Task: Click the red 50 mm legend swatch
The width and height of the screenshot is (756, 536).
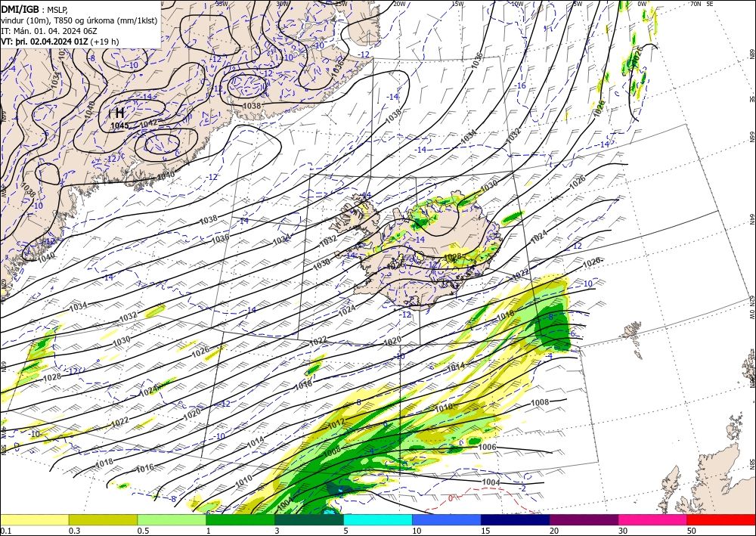Action: (721, 519)
